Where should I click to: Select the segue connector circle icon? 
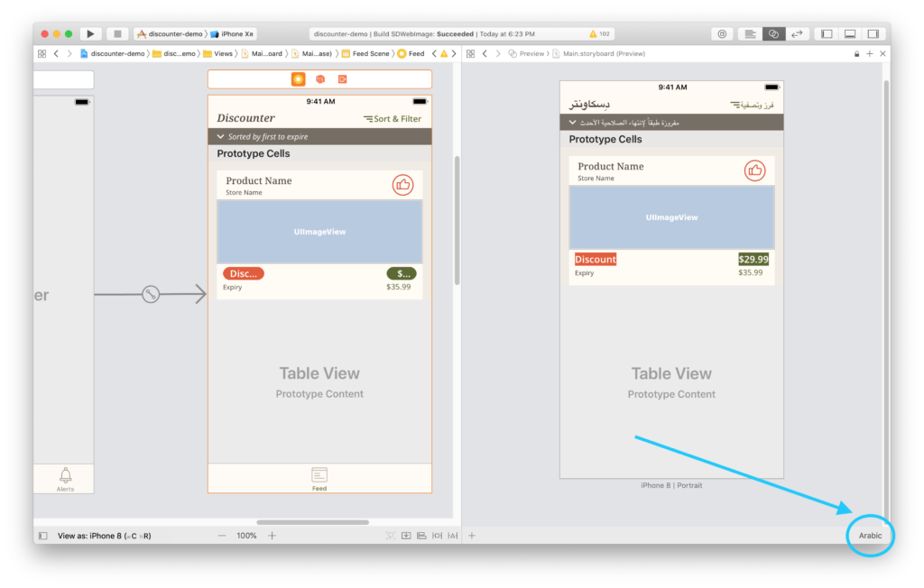[x=151, y=294]
